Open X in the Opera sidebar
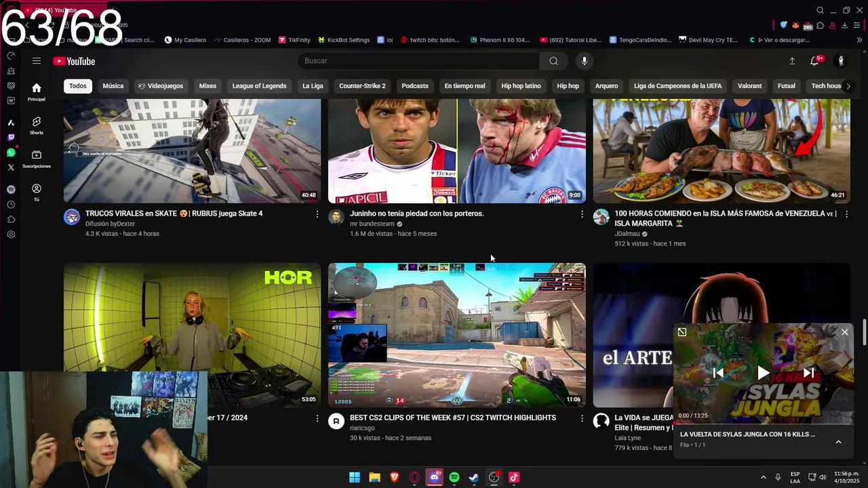This screenshot has width=868, height=488. (x=11, y=167)
